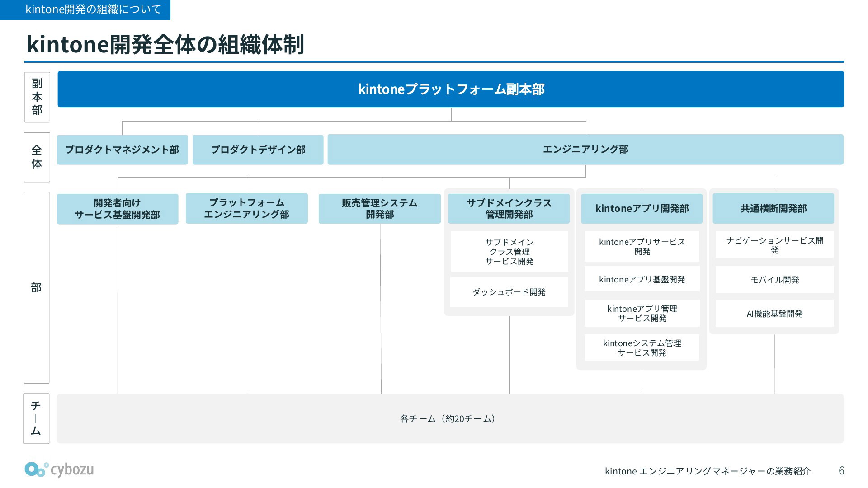Select サブドメインクラス管理開発部 header

(x=509, y=209)
